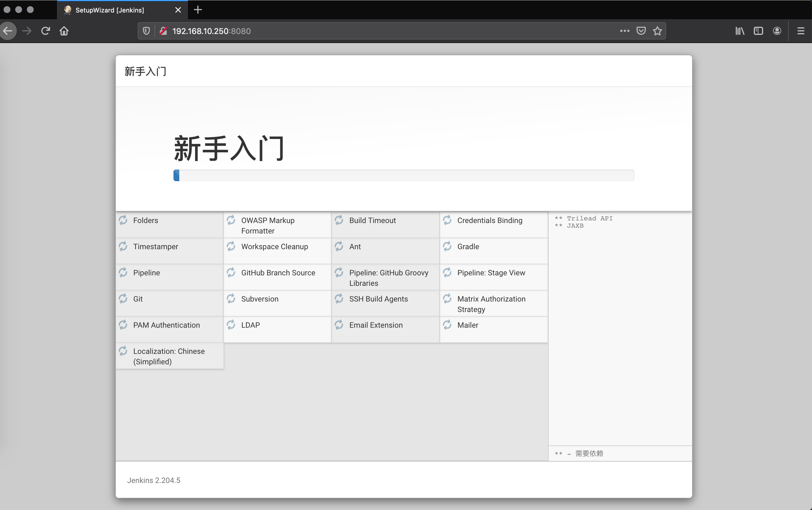Open the Firefox account icon
This screenshot has width=812, height=510.
click(x=777, y=31)
